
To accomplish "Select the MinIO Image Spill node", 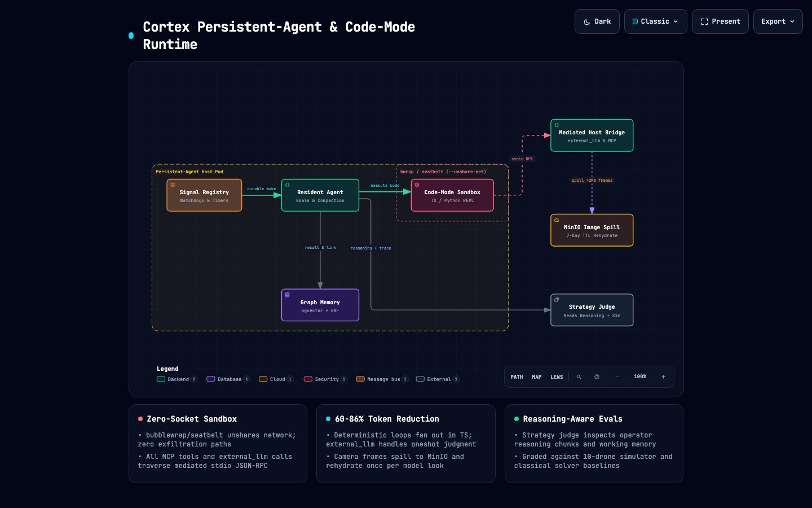I will [592, 230].
